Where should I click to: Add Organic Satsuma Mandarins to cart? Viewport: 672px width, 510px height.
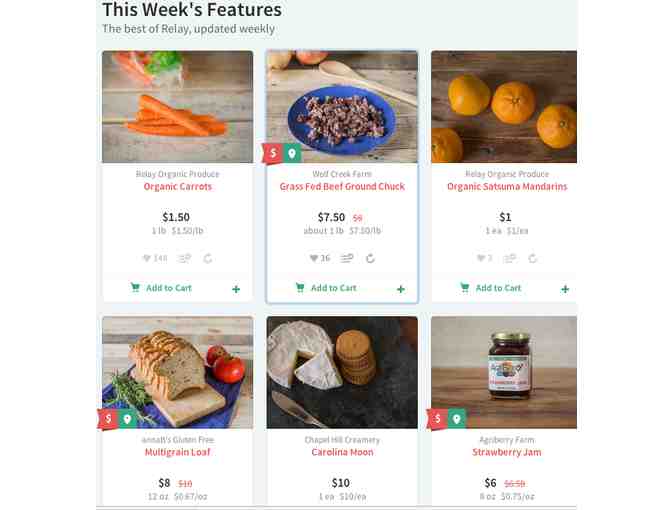[491, 288]
